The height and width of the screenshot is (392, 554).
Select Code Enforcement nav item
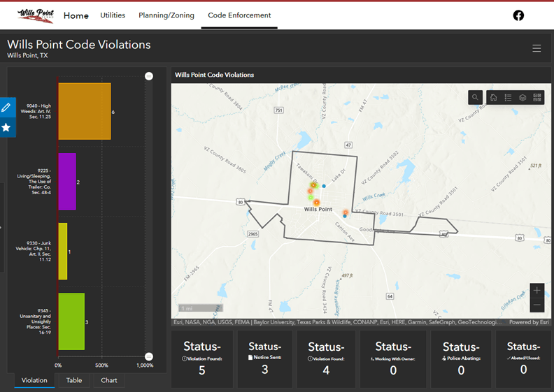point(239,15)
